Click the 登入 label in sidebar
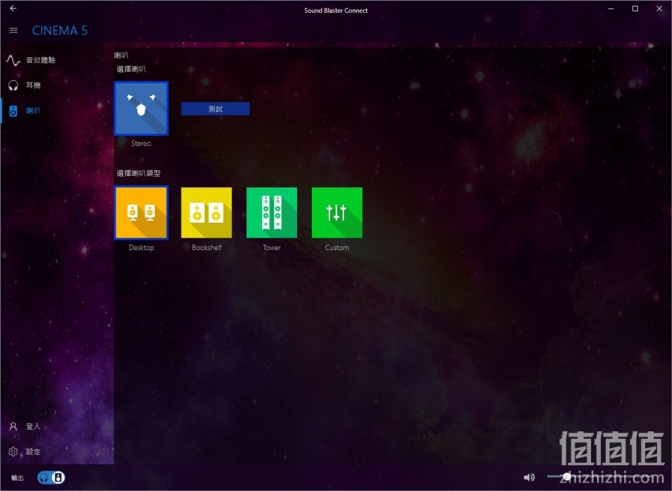Viewport: 672px width, 491px height. [x=33, y=426]
